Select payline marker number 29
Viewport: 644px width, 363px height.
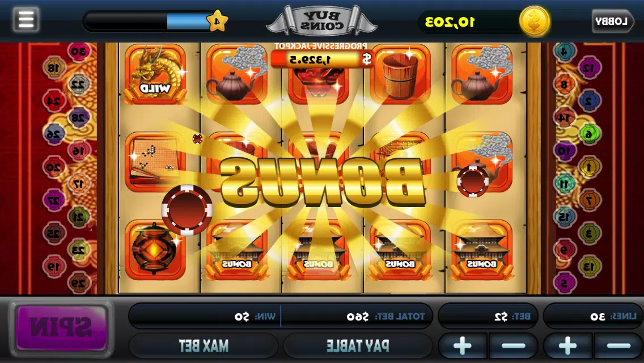click(79, 283)
